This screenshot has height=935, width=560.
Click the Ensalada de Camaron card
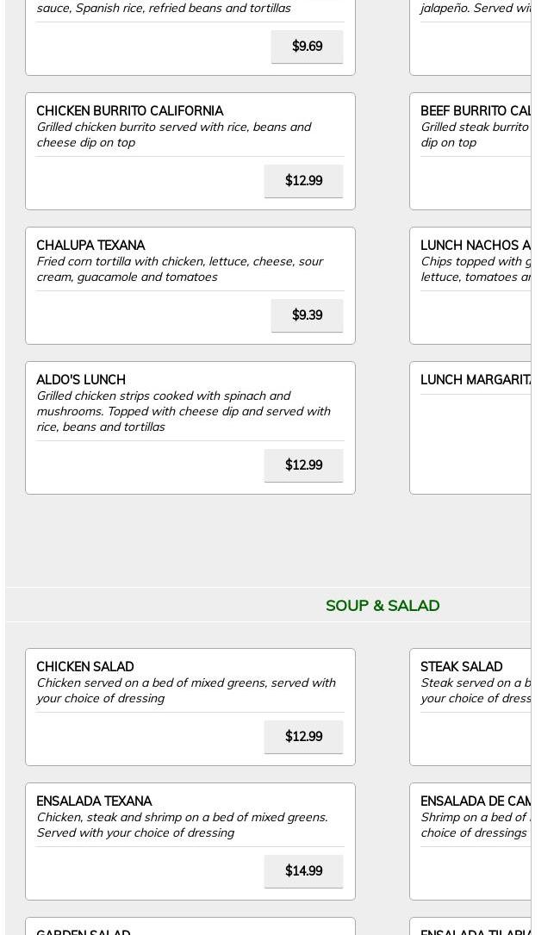[470, 841]
